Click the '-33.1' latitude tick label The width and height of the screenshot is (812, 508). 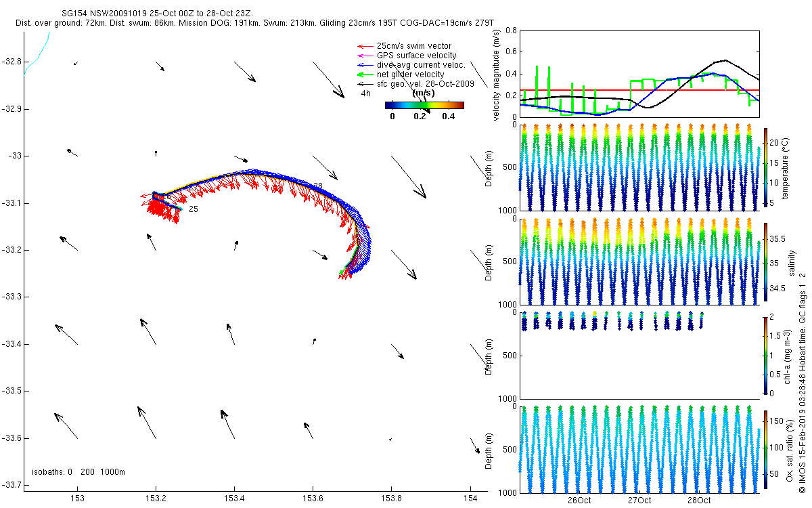(x=12, y=203)
